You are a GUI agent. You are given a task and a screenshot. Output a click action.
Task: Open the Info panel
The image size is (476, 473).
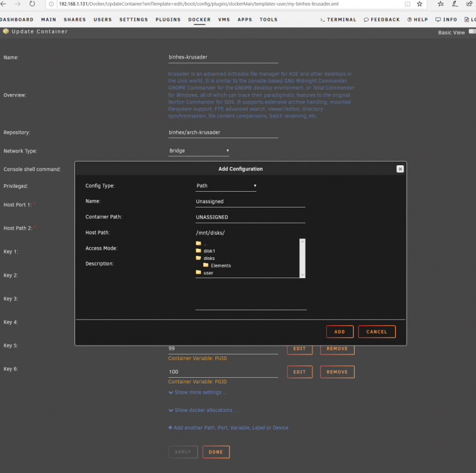click(446, 20)
